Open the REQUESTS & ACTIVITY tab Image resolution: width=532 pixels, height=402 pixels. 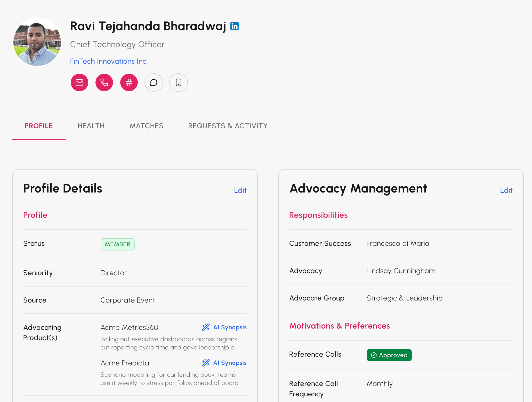coord(228,126)
